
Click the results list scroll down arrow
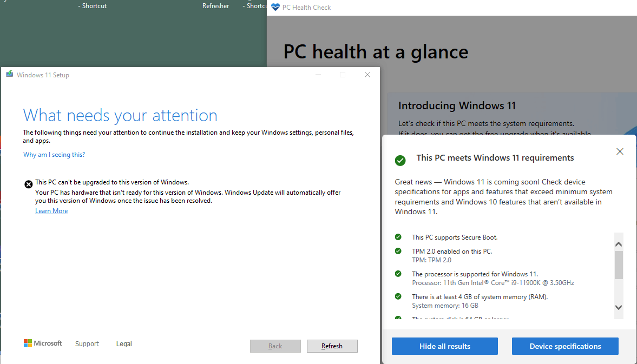tap(618, 308)
